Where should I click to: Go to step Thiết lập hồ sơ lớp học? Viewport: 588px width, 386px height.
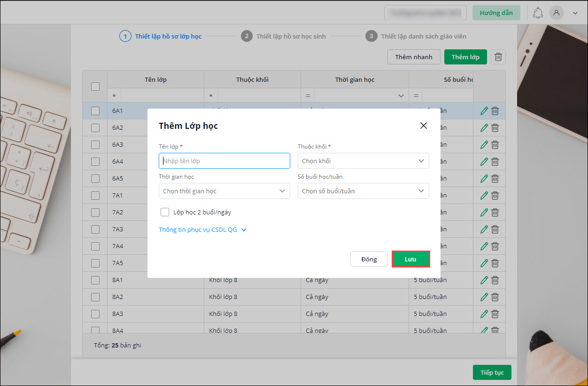click(161, 36)
